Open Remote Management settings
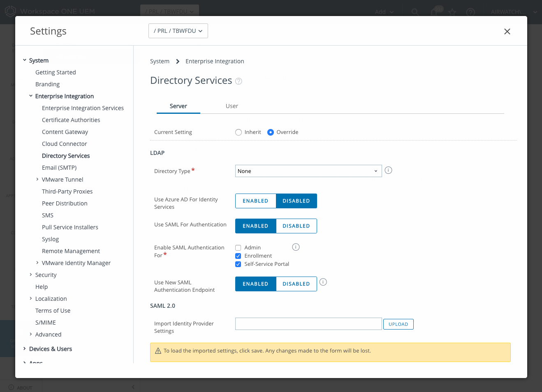 coord(71,251)
